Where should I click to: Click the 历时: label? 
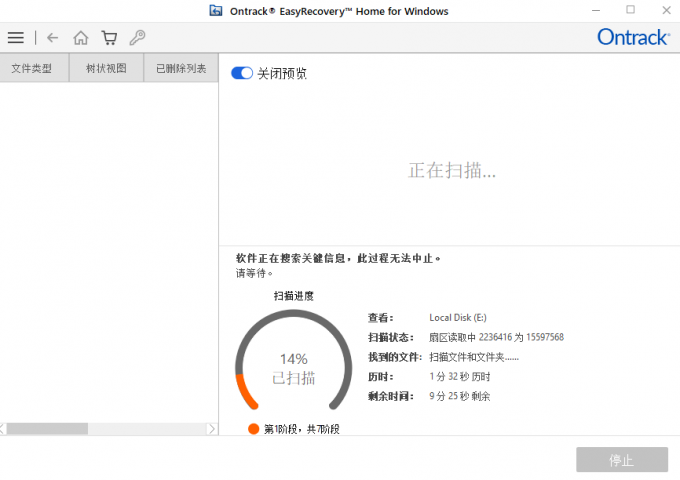(x=381, y=376)
